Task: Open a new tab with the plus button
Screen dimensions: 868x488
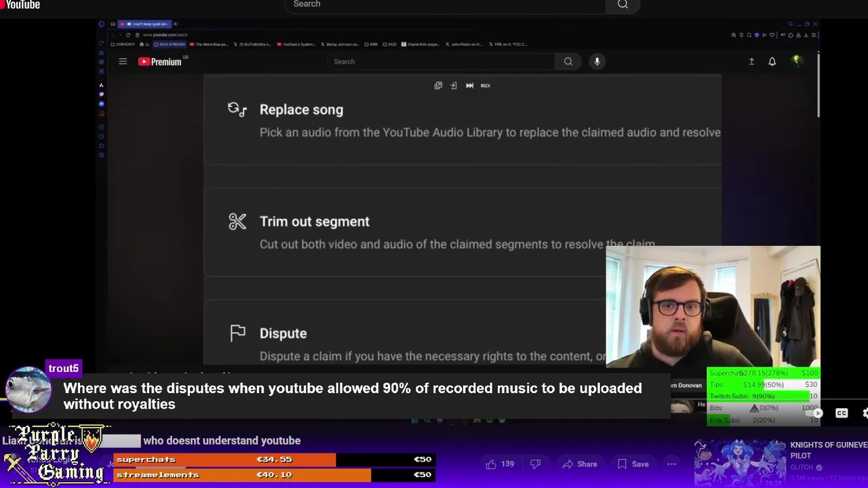Action: coord(176,24)
